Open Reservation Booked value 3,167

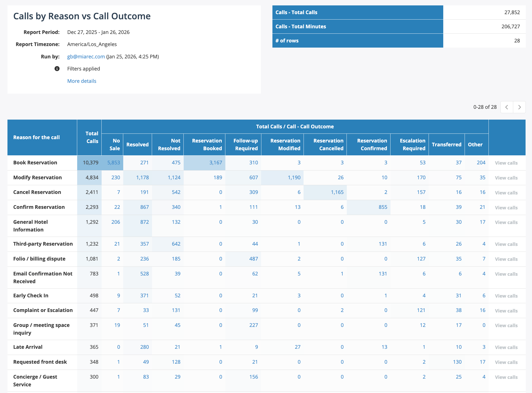click(x=216, y=163)
